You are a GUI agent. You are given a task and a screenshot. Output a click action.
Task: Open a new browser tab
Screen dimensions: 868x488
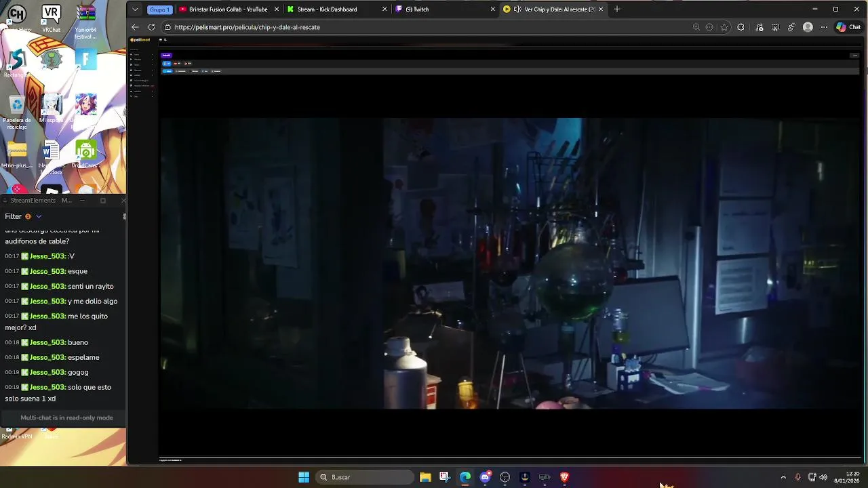[616, 9]
